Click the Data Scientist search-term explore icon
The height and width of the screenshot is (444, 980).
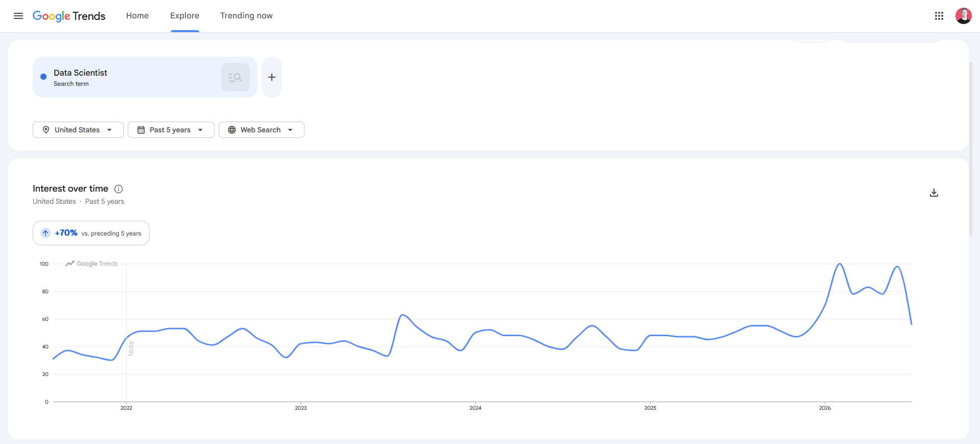coord(236,77)
